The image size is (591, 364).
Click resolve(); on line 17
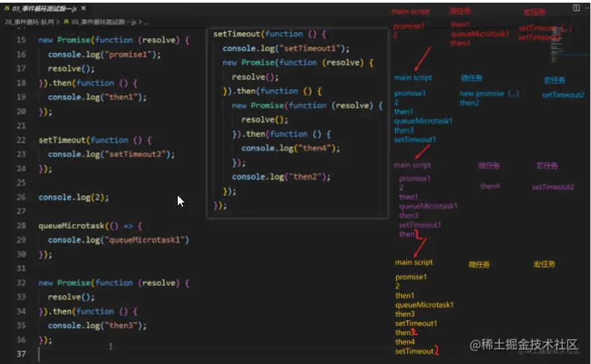tap(71, 69)
